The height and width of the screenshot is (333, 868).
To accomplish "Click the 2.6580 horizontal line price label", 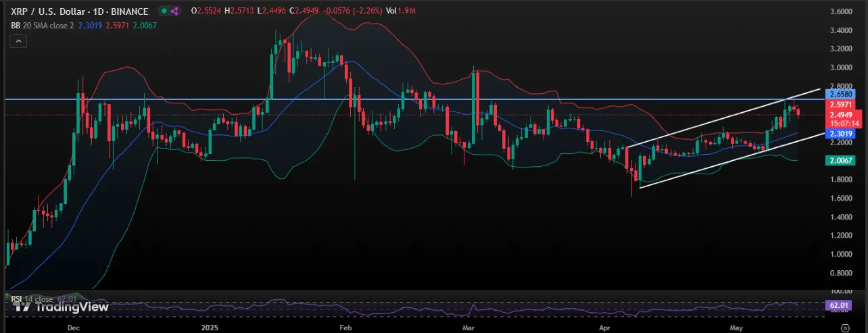I will coord(840,95).
